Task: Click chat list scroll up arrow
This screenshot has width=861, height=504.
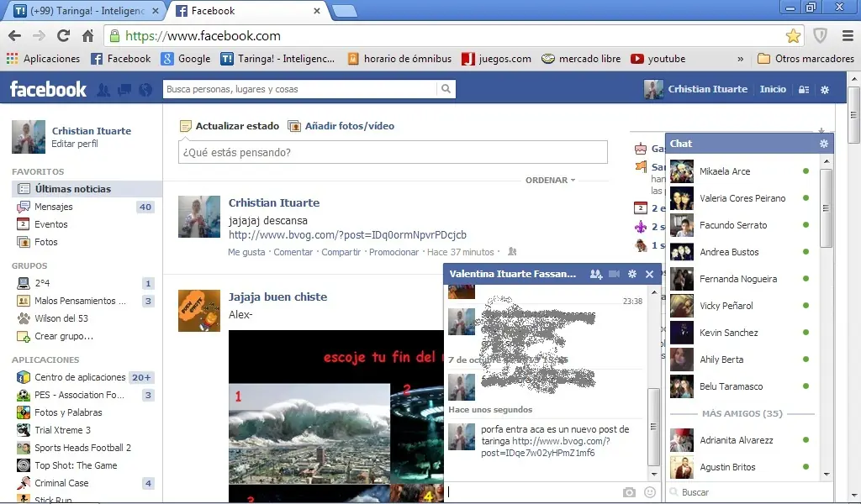Action: pos(827,161)
